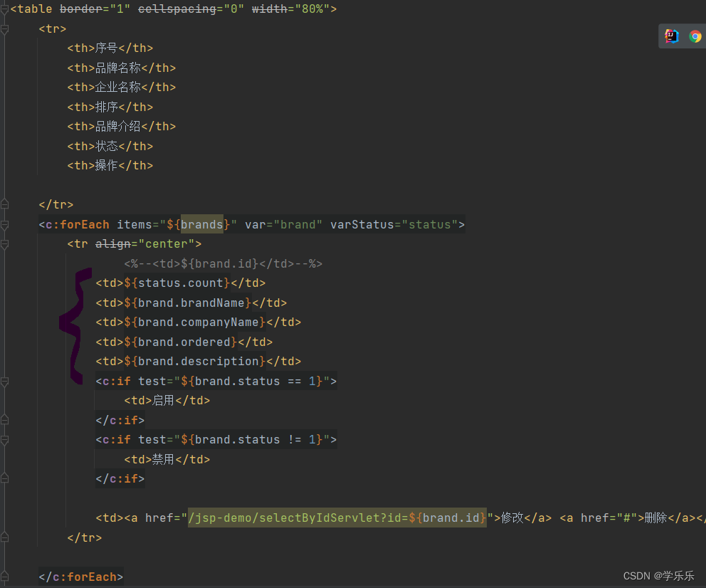
Task: Click the <th>状态</th> line
Action: [x=110, y=146]
